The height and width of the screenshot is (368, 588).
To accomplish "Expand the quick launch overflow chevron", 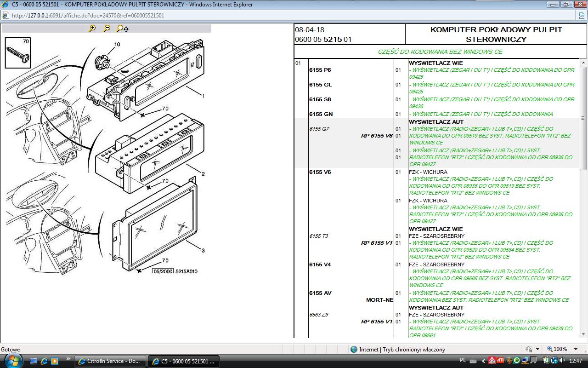I will 68,359.
